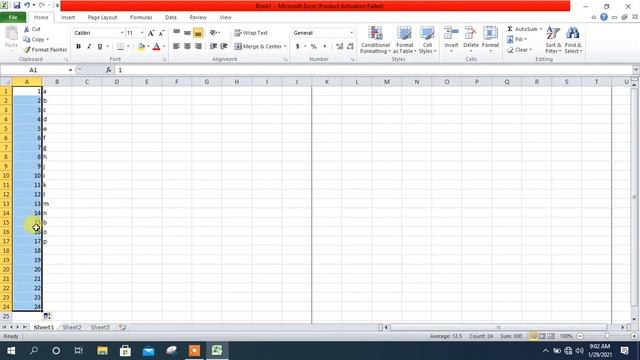The width and height of the screenshot is (640, 360).
Task: Open Conditional Formatting menu
Action: pos(375,40)
